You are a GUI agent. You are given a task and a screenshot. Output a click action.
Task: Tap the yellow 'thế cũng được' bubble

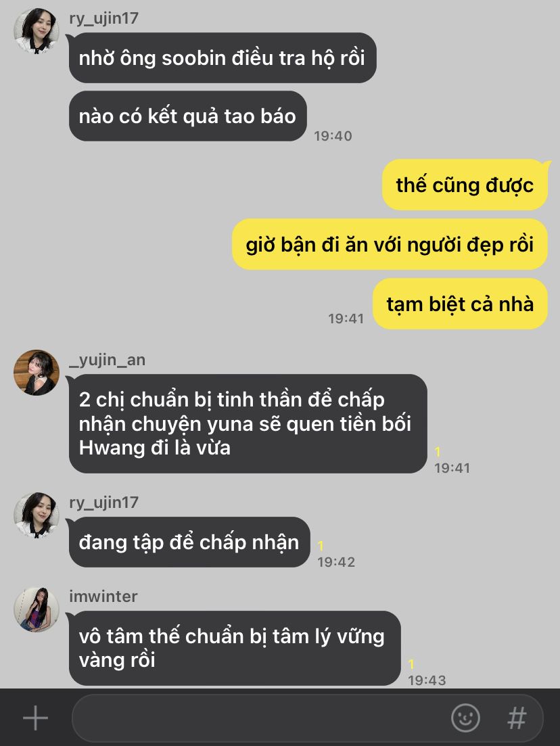[465, 185]
